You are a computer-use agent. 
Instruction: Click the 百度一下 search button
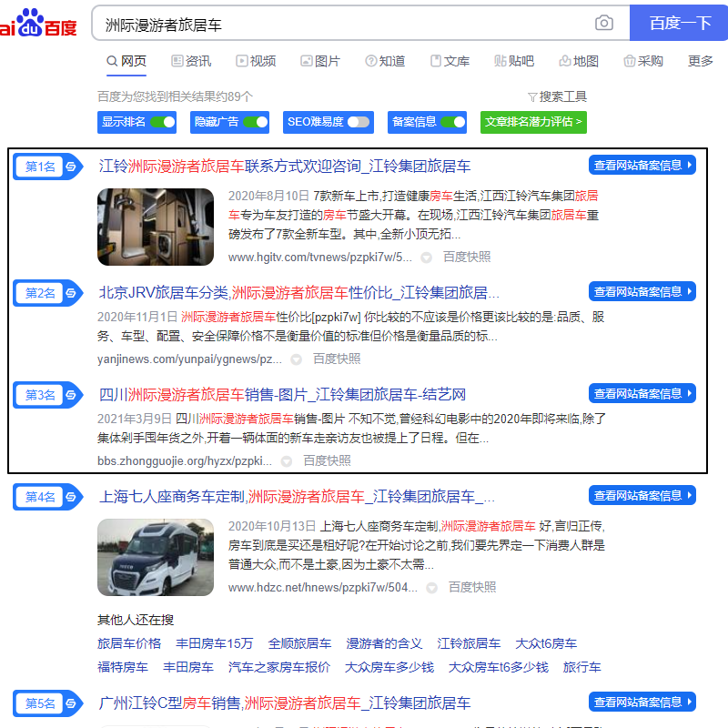pos(679,24)
